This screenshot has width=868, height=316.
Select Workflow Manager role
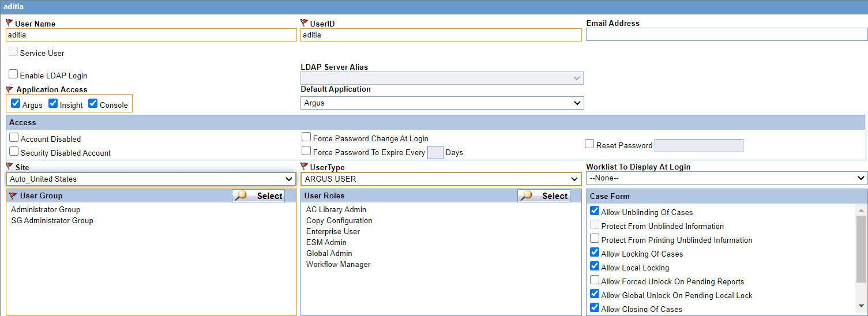pyautogui.click(x=339, y=264)
